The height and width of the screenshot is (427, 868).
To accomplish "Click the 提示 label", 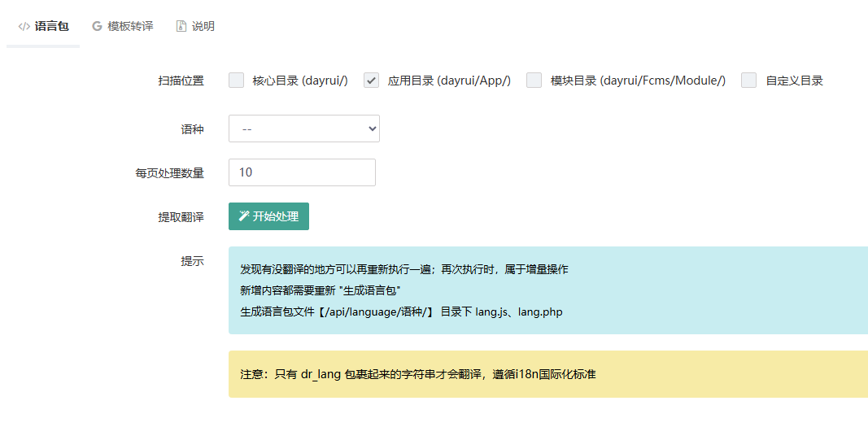I will (193, 262).
